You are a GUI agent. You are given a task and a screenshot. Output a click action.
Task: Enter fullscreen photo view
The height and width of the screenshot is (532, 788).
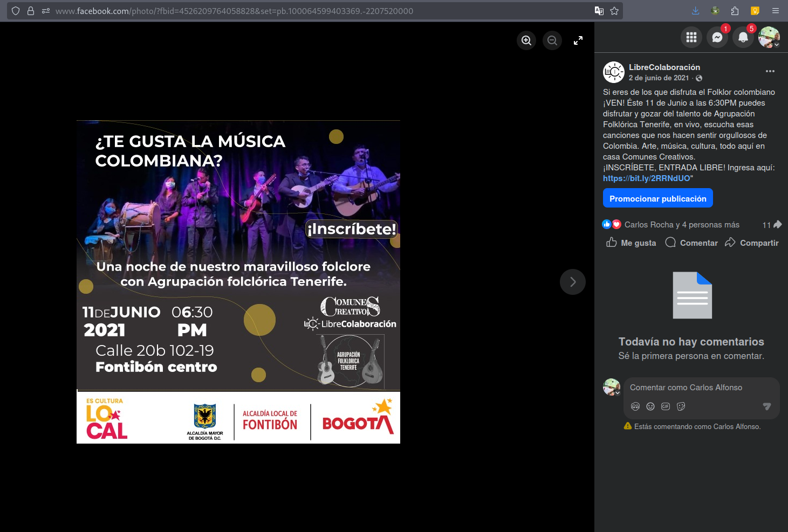click(578, 40)
